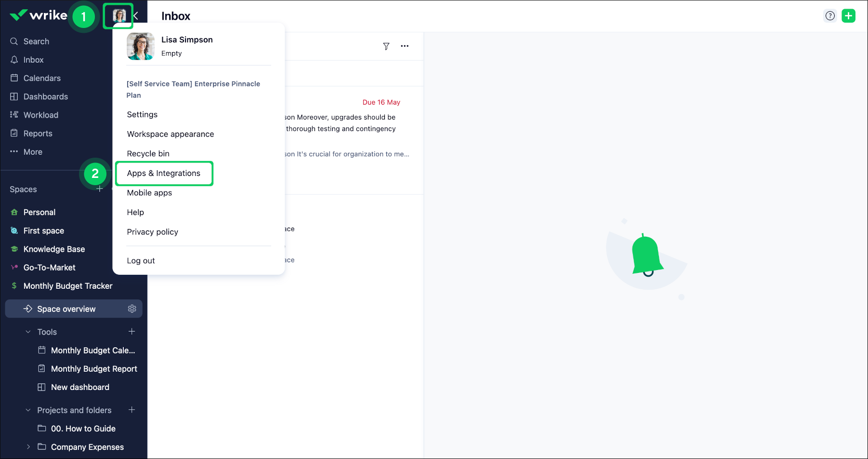Viewport: 868px width, 459px height.
Task: Select the Calendars icon in sidebar
Action: coord(14,78)
